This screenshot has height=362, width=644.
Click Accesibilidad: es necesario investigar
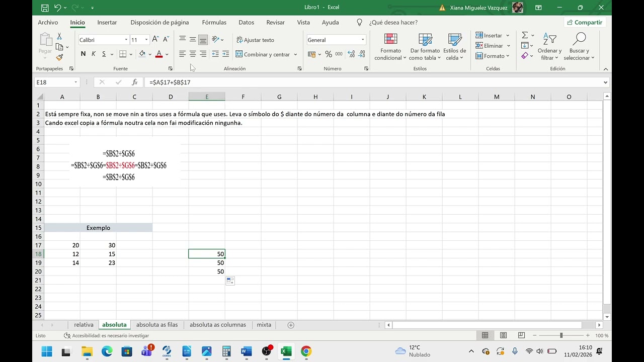[106, 335]
